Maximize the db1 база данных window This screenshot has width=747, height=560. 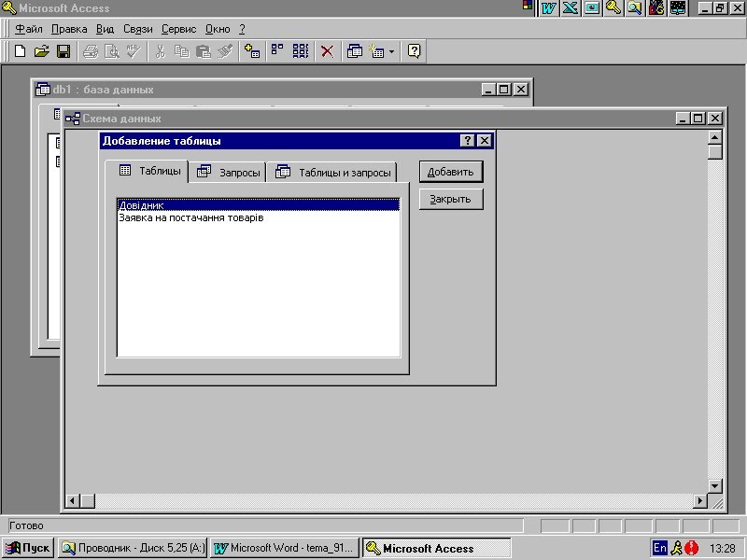[504, 89]
